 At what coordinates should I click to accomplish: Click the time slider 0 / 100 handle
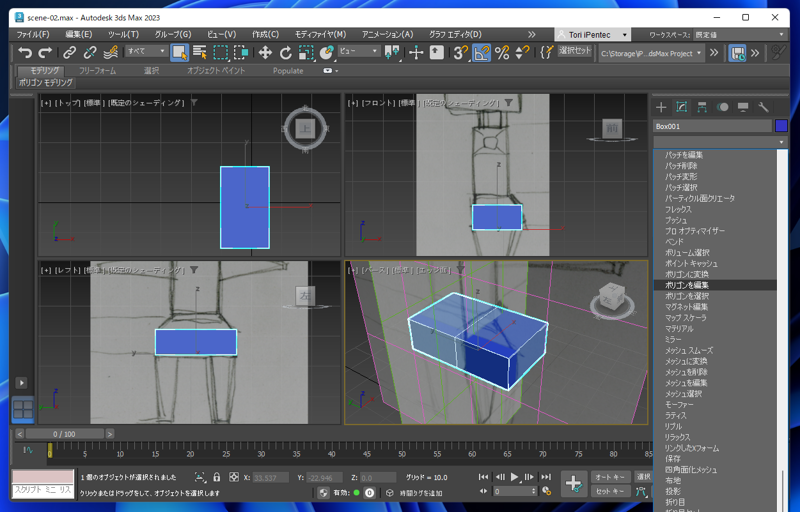(x=64, y=434)
